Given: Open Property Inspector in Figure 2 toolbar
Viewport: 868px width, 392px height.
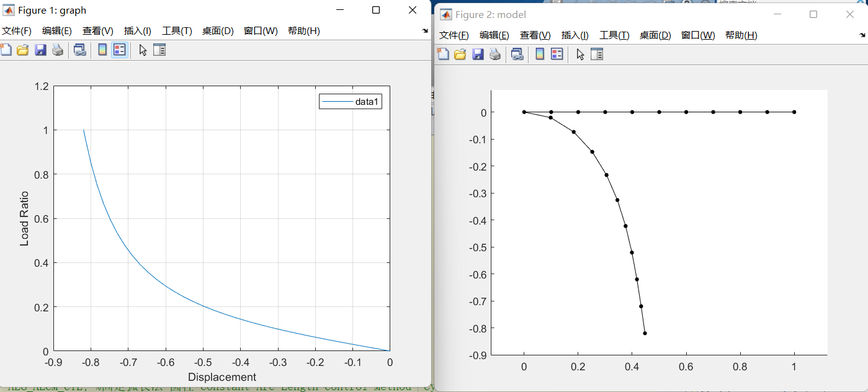Looking at the screenshot, I should (597, 55).
